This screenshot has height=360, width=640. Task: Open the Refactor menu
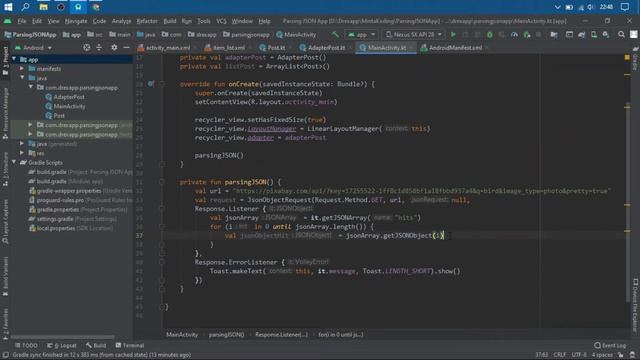147,21
